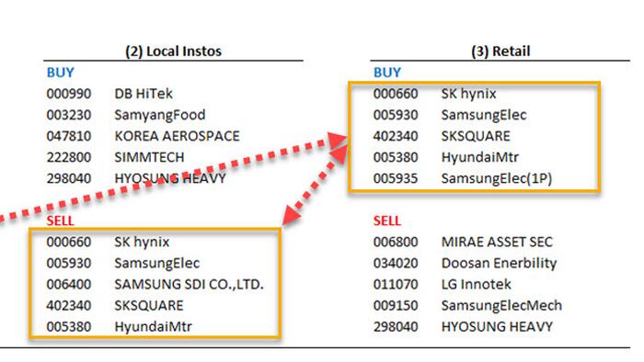644x362 pixels.
Task: Select the BUY label under Retail
Action: click(387, 73)
